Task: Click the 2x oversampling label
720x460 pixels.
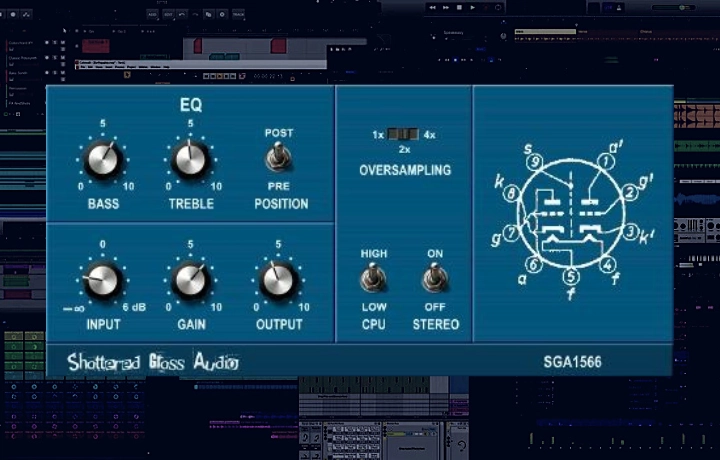Action: (404, 150)
